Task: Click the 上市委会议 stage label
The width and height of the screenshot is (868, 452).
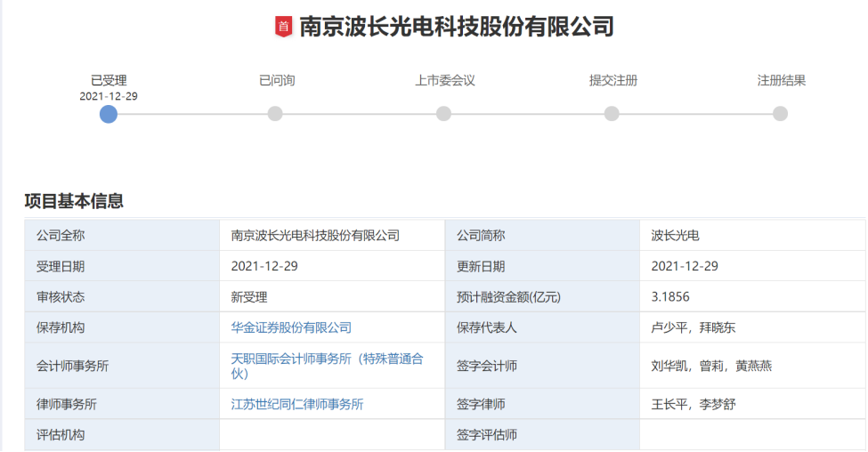Action: [445, 80]
